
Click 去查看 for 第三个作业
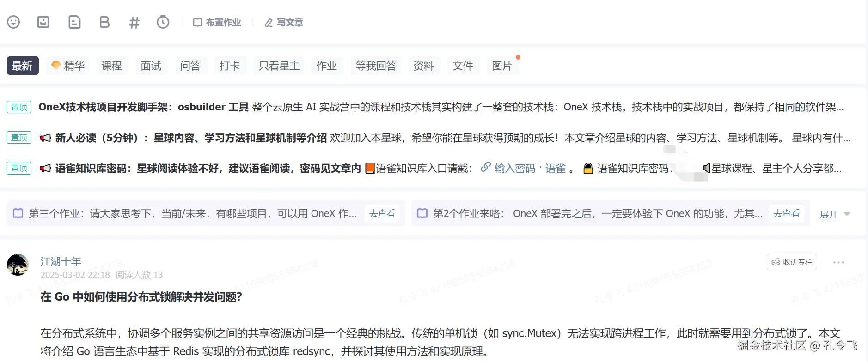pyautogui.click(x=382, y=213)
